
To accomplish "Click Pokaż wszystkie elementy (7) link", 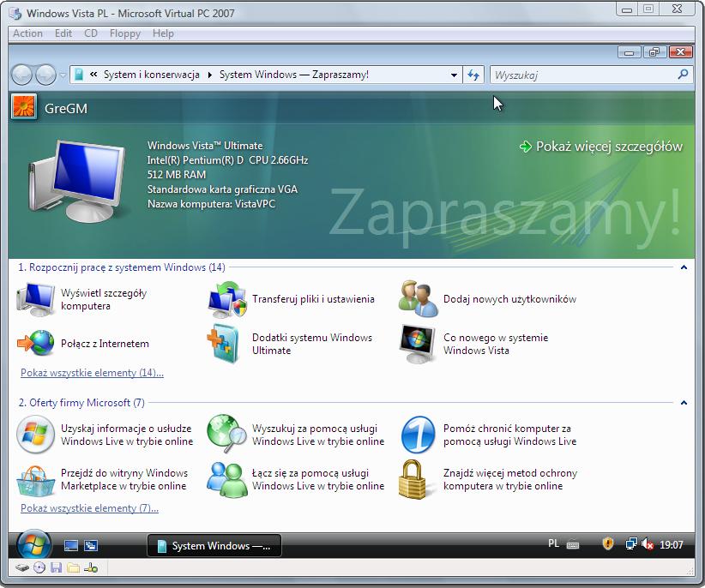I will (89, 508).
